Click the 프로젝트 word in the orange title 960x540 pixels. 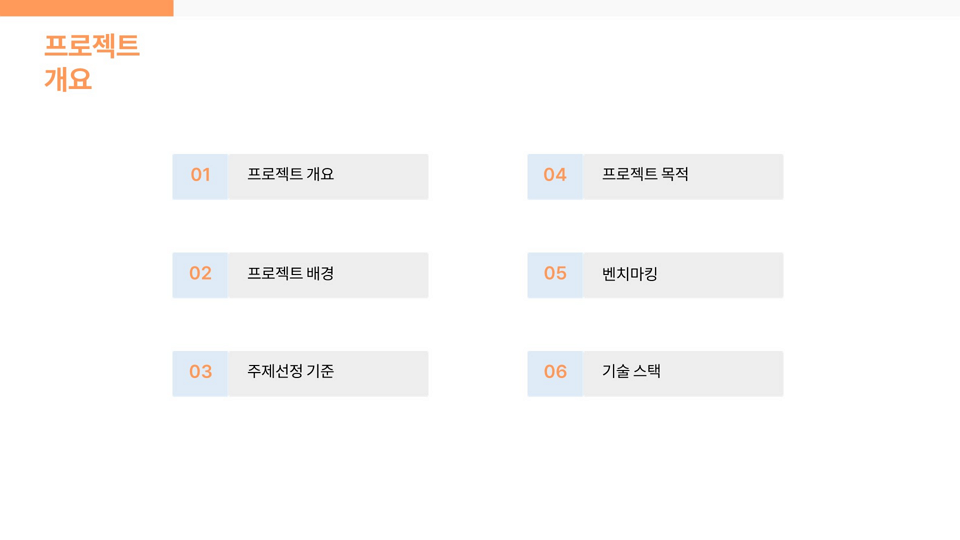(x=92, y=46)
